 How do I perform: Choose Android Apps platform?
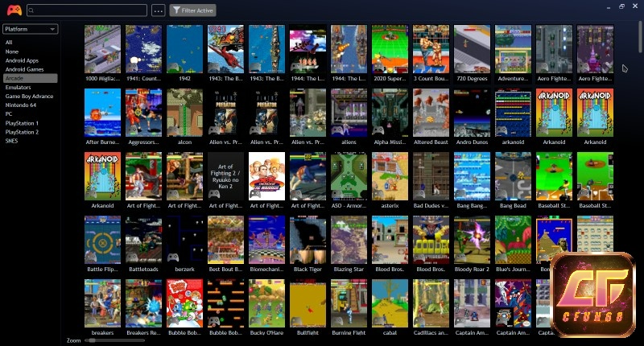tap(22, 60)
